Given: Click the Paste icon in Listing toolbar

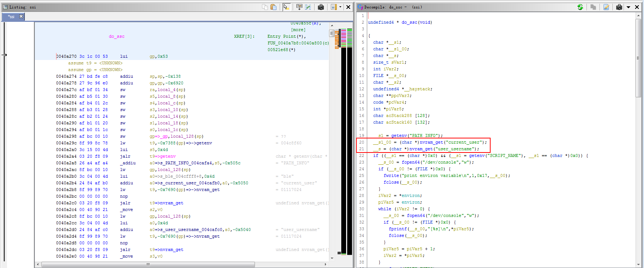Looking at the screenshot, I should coord(273,7).
